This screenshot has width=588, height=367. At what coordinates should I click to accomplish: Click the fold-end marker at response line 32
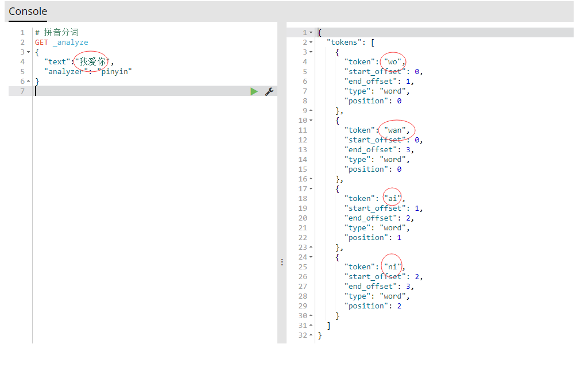coord(311,335)
